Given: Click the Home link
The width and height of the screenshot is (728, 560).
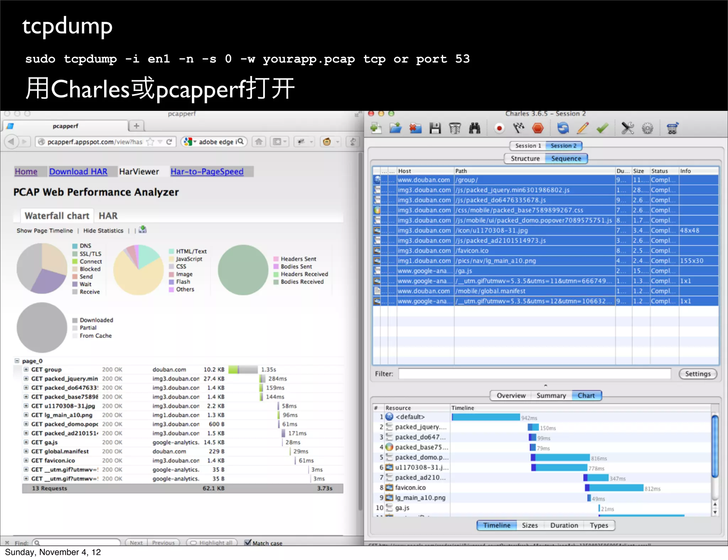Looking at the screenshot, I should (26, 172).
